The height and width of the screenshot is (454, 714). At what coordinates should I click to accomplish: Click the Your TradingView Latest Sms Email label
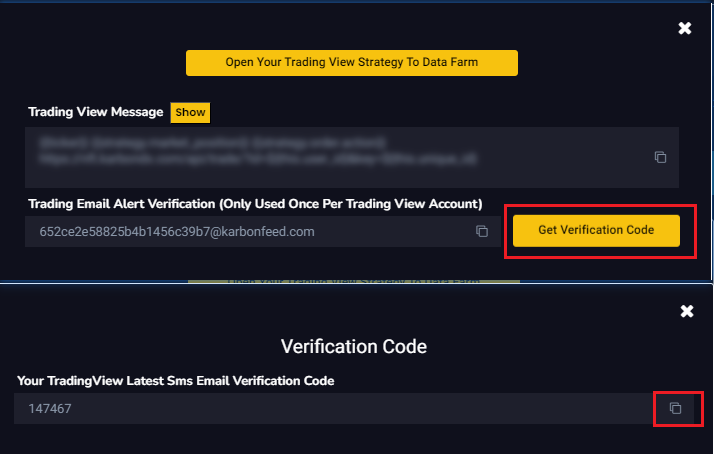pyautogui.click(x=176, y=381)
